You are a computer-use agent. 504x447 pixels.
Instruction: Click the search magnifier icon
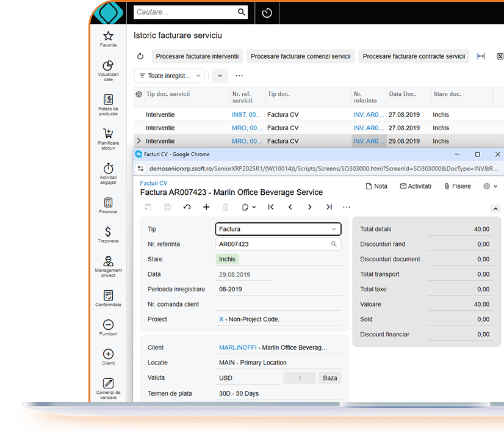(242, 12)
